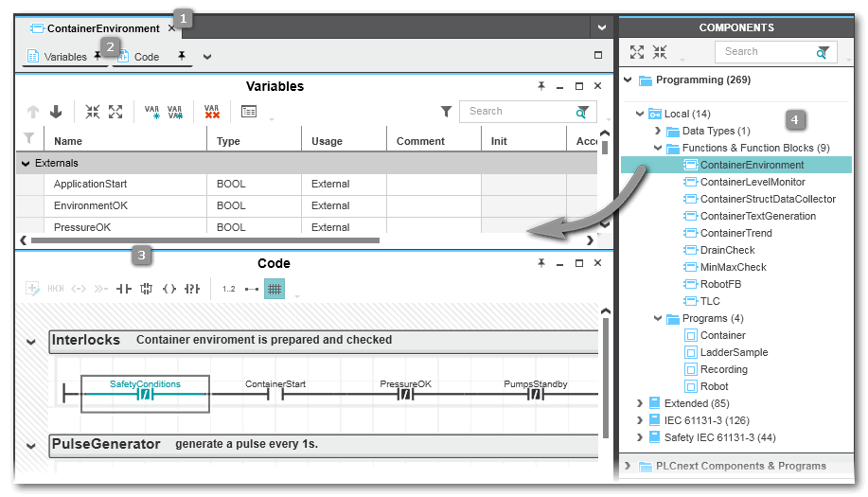Click the add new variable VAR icon
This screenshot has height=497, width=868.
tap(152, 112)
